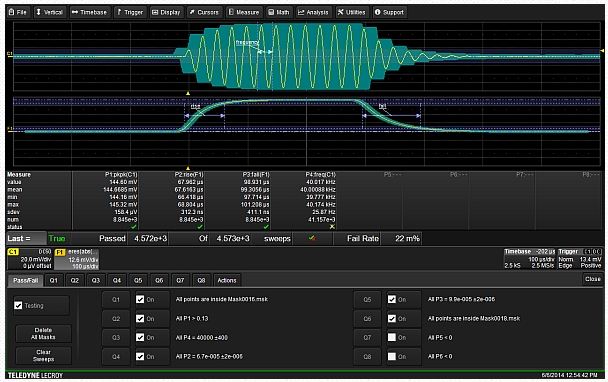Toggle the Testing checkbox
The height and width of the screenshot is (382, 608).
18,306
